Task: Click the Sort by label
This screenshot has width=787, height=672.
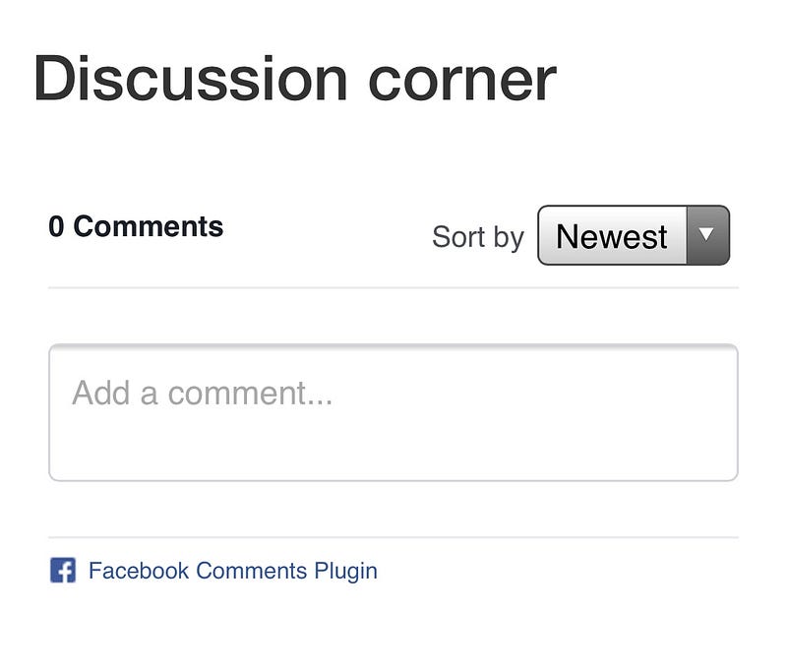Action: click(478, 237)
